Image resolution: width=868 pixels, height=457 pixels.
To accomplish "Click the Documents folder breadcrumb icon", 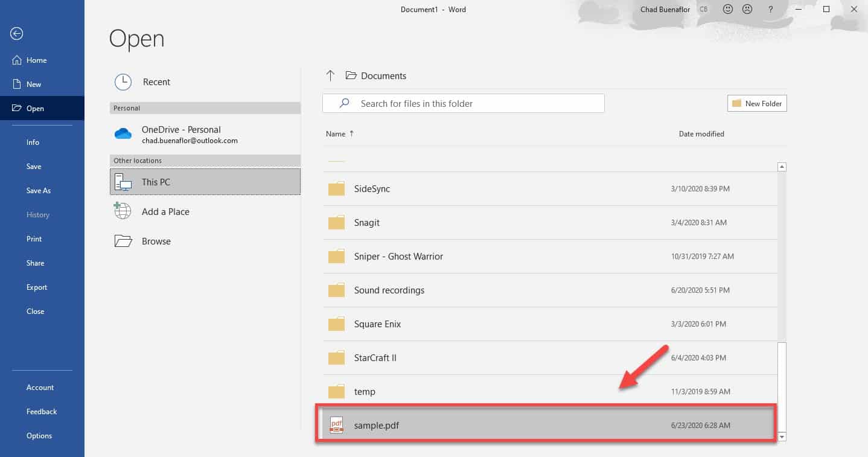I will [351, 75].
